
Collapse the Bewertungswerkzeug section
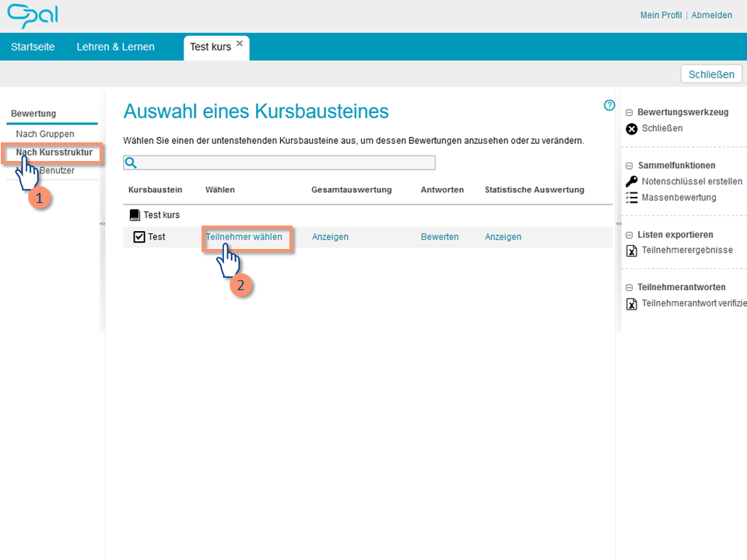point(629,113)
